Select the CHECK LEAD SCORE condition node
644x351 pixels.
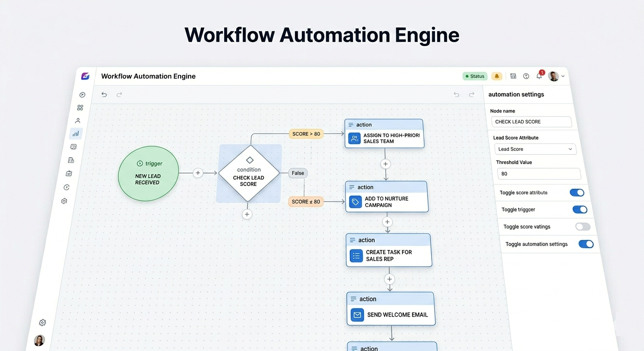click(248, 173)
